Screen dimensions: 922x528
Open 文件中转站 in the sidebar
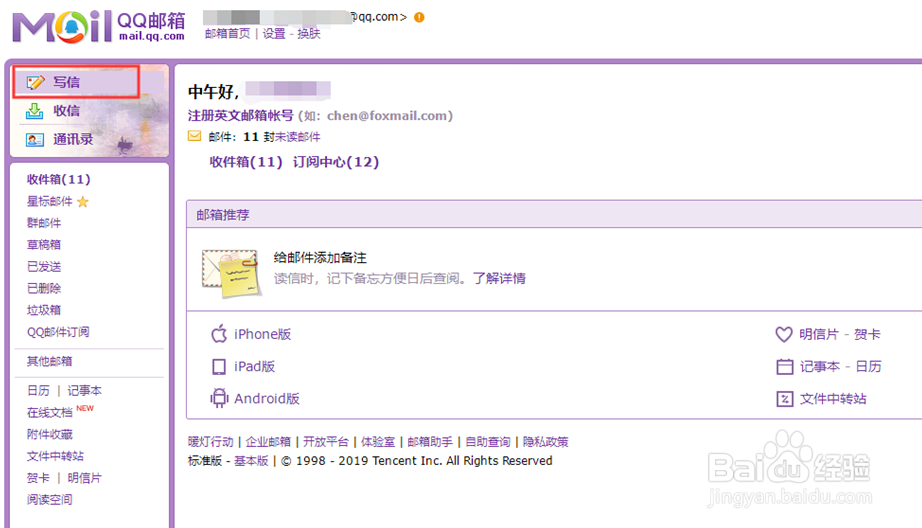[55, 456]
